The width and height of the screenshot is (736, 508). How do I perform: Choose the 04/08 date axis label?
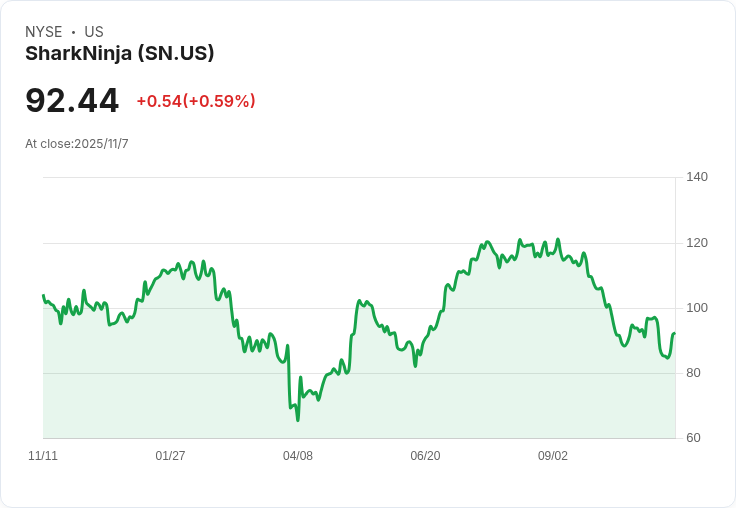click(298, 456)
